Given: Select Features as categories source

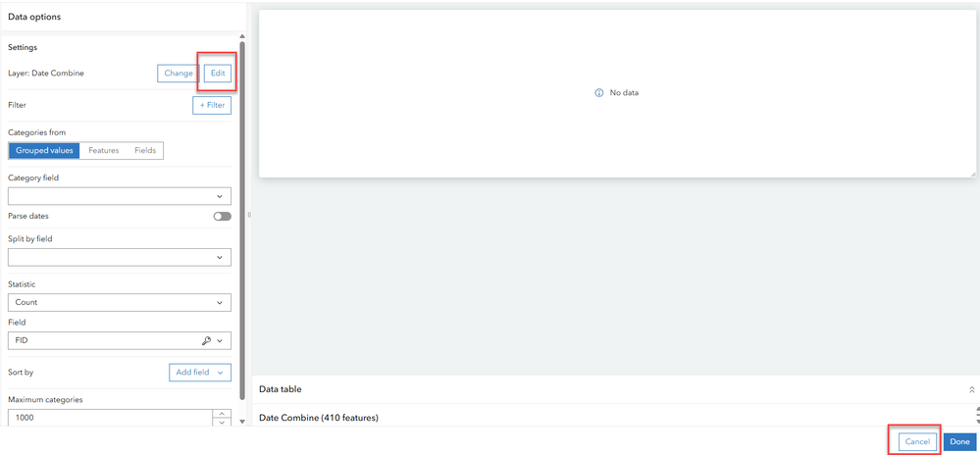Looking at the screenshot, I should 104,151.
